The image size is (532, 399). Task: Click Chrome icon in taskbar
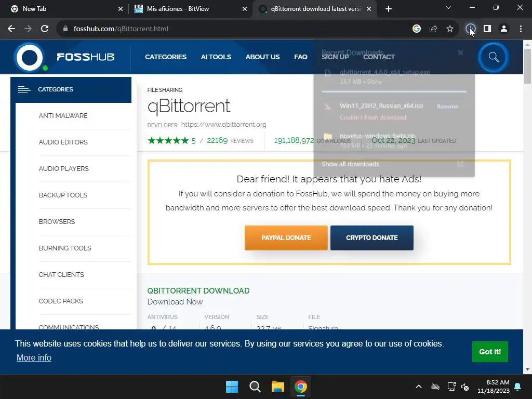[x=301, y=387]
